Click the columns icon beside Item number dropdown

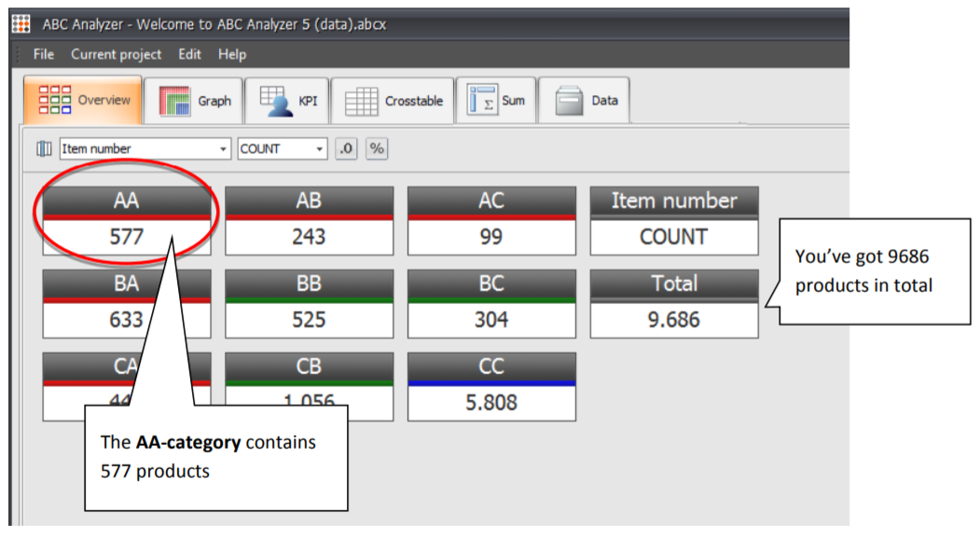[44, 148]
